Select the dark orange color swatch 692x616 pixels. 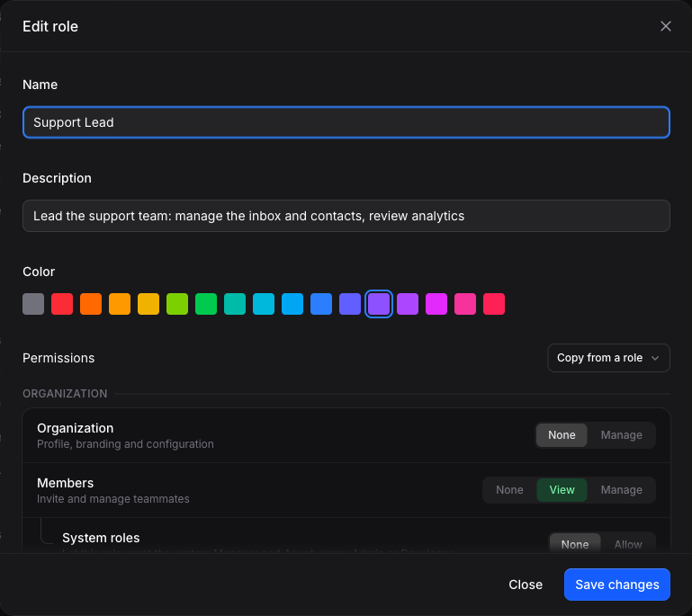click(91, 304)
